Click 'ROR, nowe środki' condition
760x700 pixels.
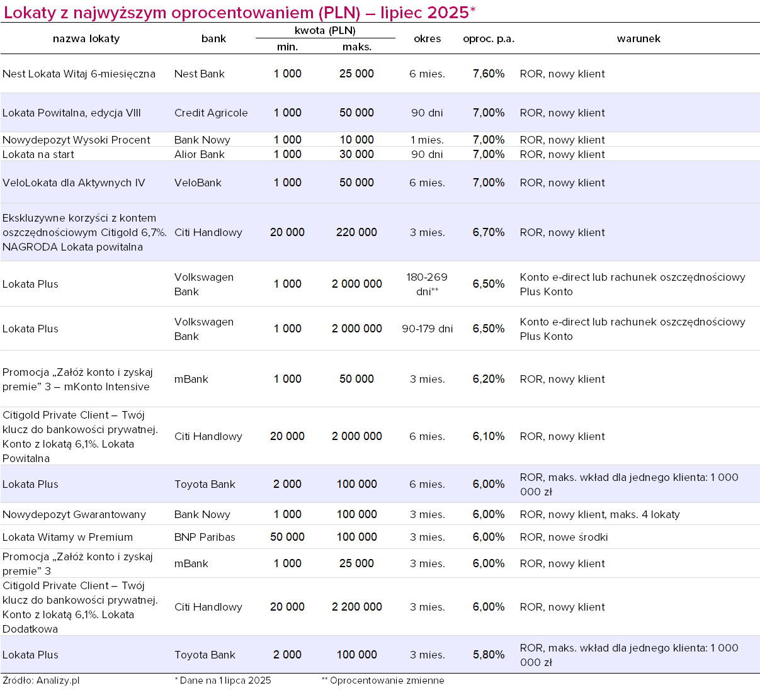point(564,537)
